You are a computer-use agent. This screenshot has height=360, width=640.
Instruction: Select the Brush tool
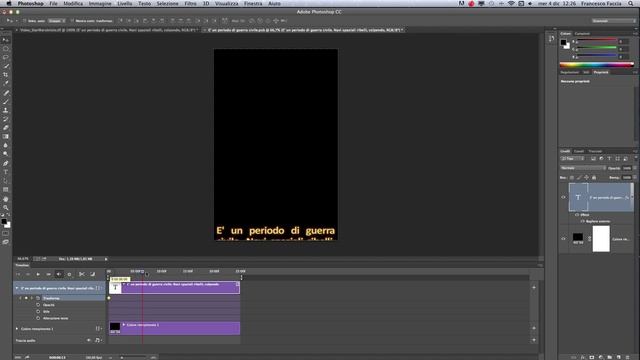[6, 102]
